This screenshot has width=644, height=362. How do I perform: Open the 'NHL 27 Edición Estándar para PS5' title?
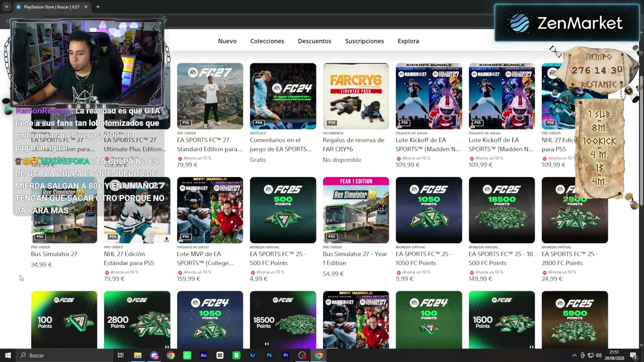click(129, 258)
